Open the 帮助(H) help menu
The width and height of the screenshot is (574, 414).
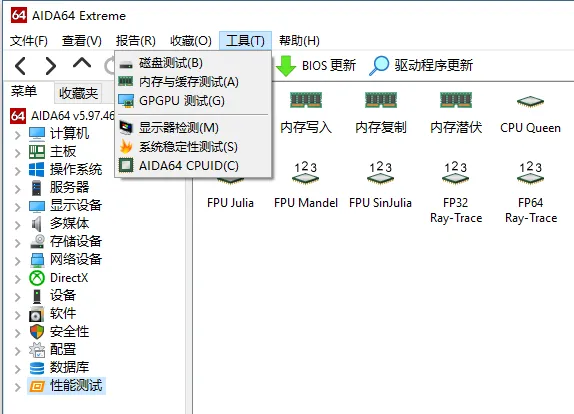(x=299, y=41)
